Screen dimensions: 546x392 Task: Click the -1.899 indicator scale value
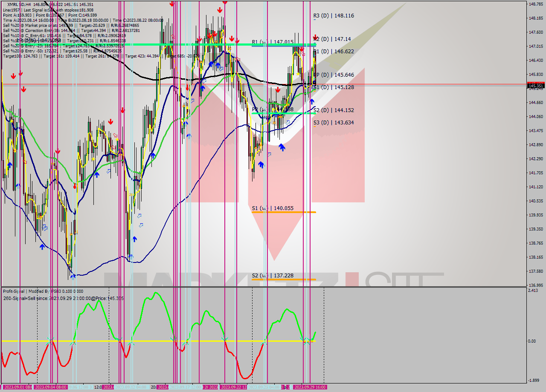click(534, 380)
